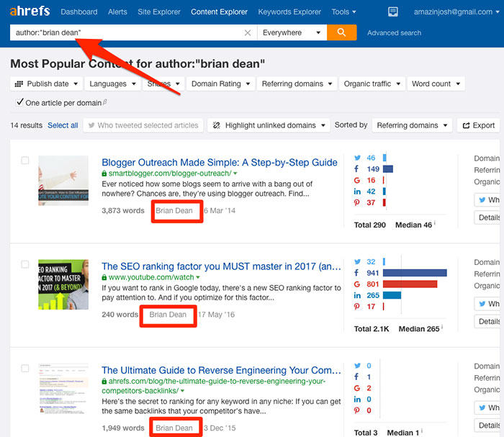The height and width of the screenshot is (437, 504).
Task: Click the Advanced search link
Action: point(394,33)
